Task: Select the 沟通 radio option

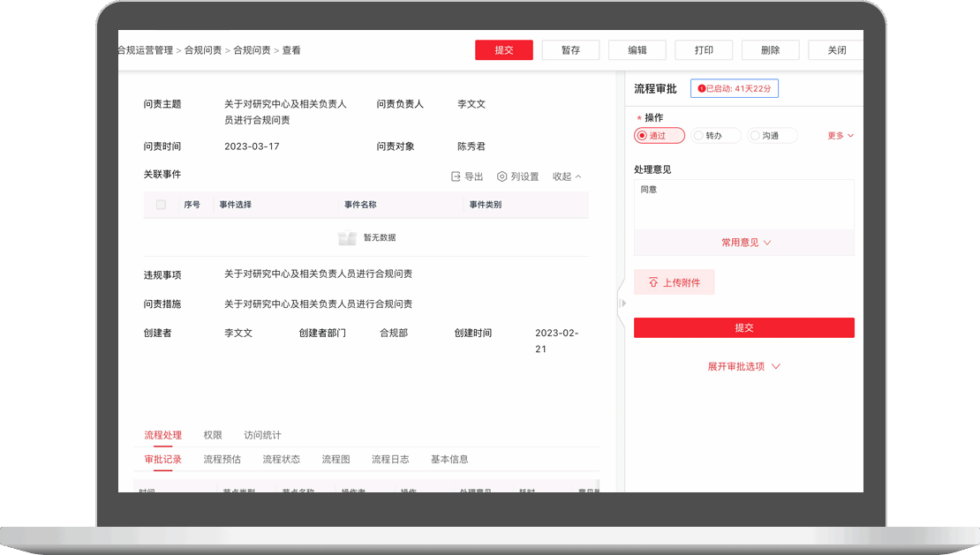Action: 754,136
